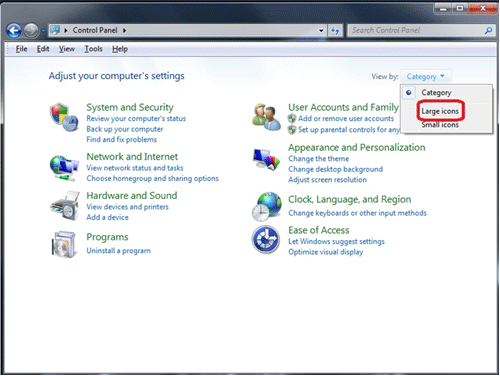500x376 pixels.
Task: Choose Small icons from view menu
Action: [440, 125]
